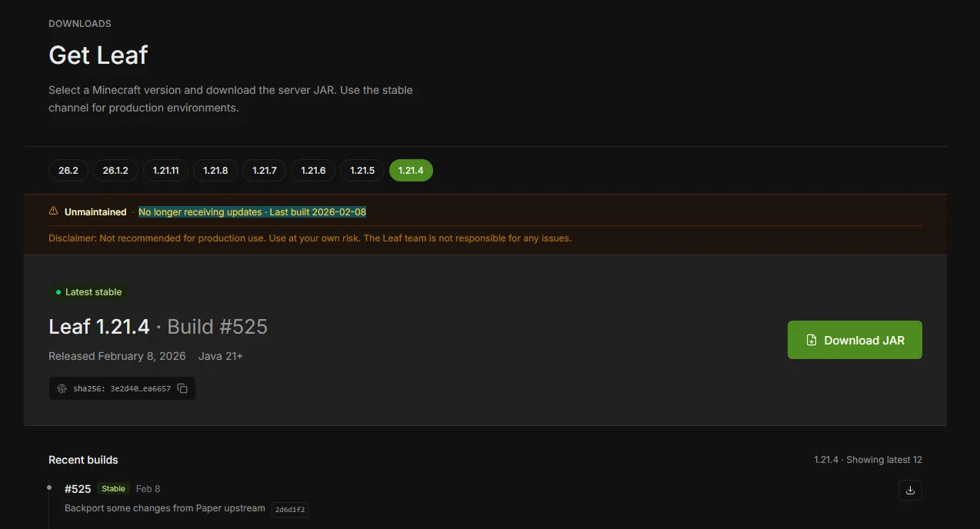980x529 pixels.
Task: Click the warning triangle icon next to Unmaintained
Action: (x=54, y=211)
